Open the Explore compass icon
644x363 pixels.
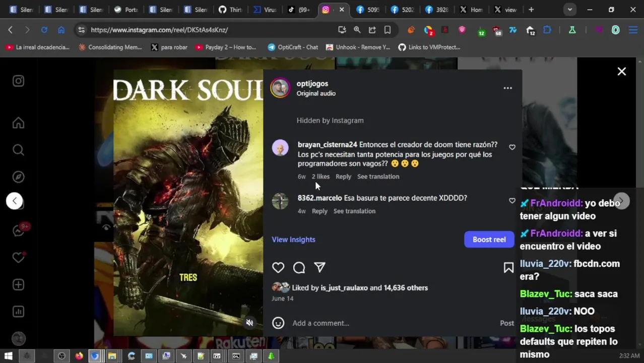18,177
